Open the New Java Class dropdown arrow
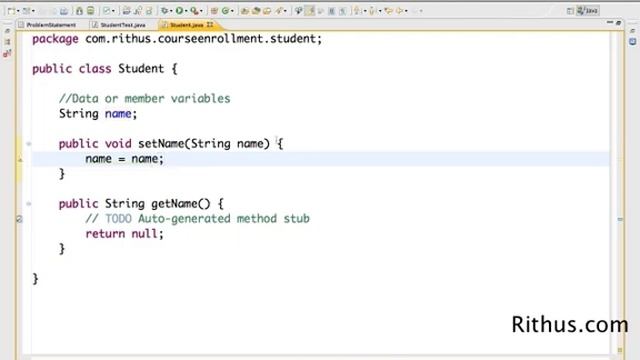 pos(232,11)
